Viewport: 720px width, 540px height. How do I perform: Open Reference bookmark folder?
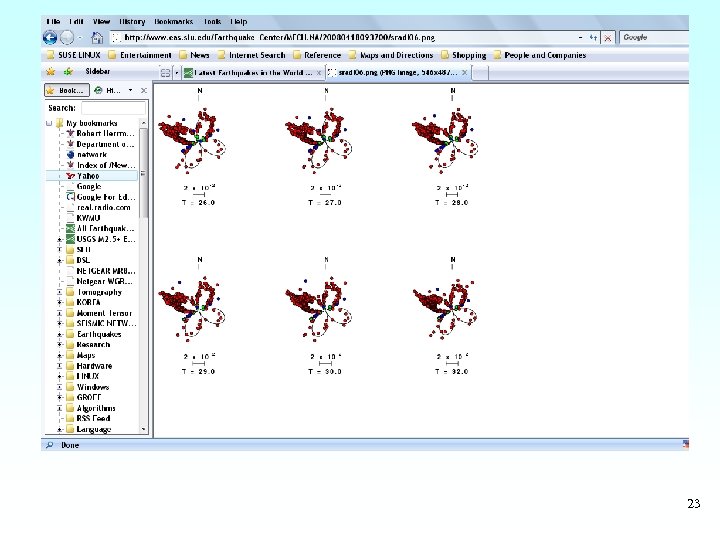point(317,55)
